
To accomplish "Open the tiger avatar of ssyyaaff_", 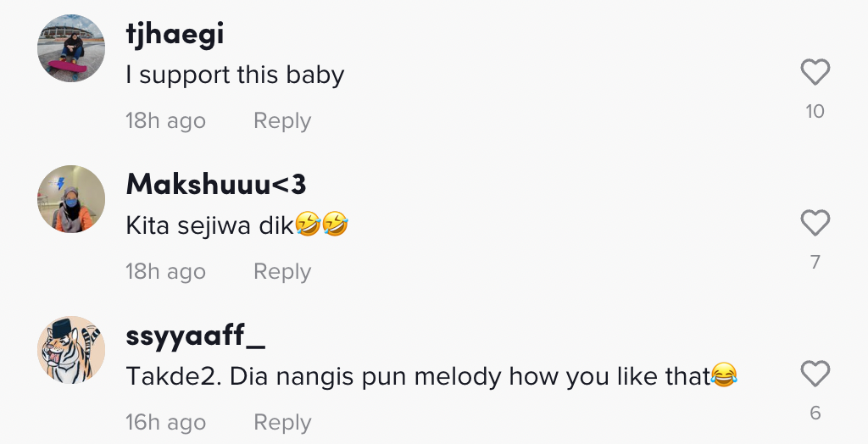I will 71,350.
